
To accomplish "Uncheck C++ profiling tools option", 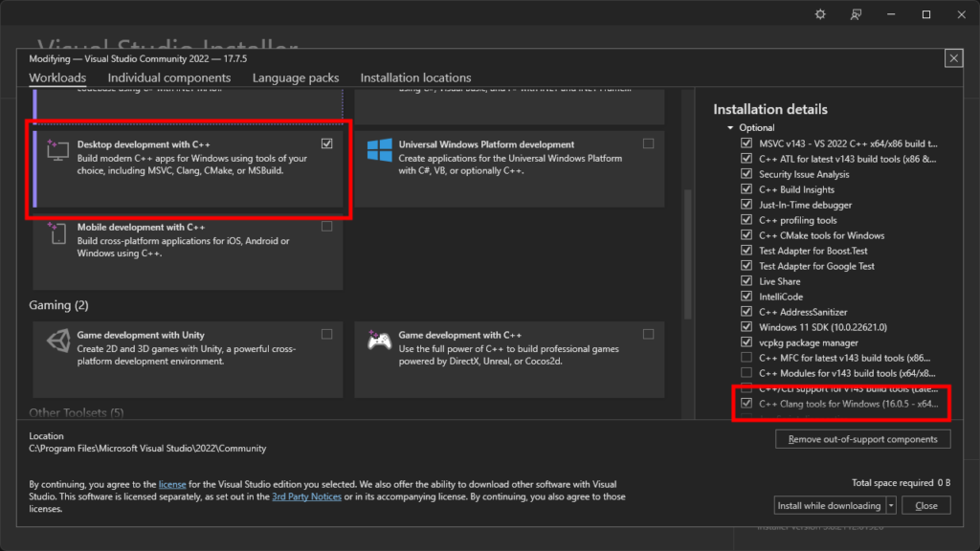I will (746, 220).
